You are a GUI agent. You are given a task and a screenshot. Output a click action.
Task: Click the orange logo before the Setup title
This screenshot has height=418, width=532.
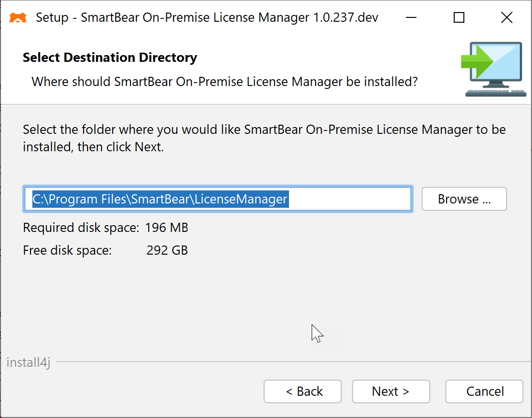(17, 17)
